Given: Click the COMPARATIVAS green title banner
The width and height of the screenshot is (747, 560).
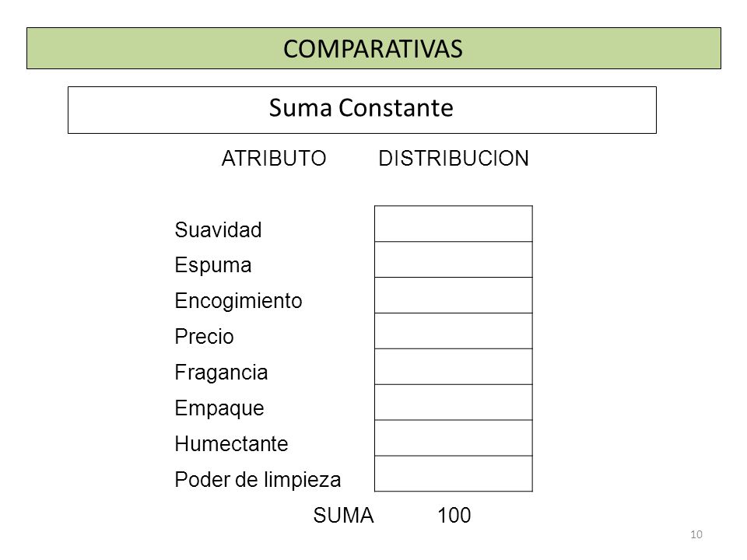Looking at the screenshot, I should [x=373, y=48].
